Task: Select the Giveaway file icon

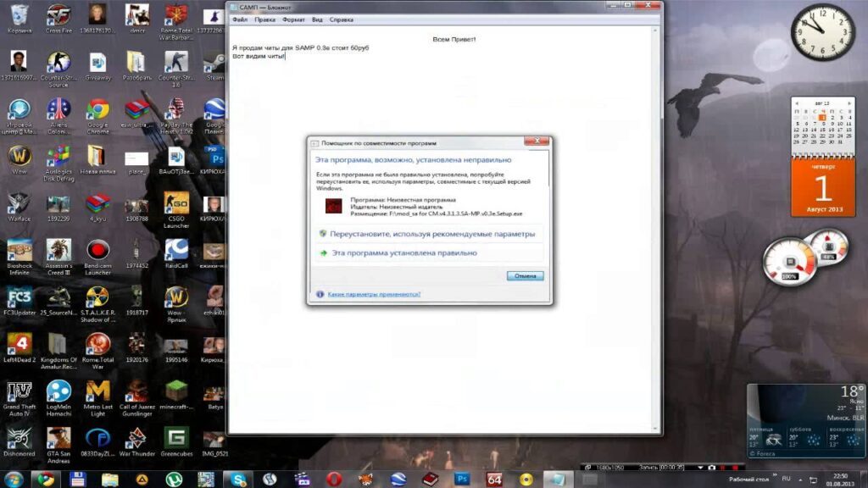Action: [98, 66]
